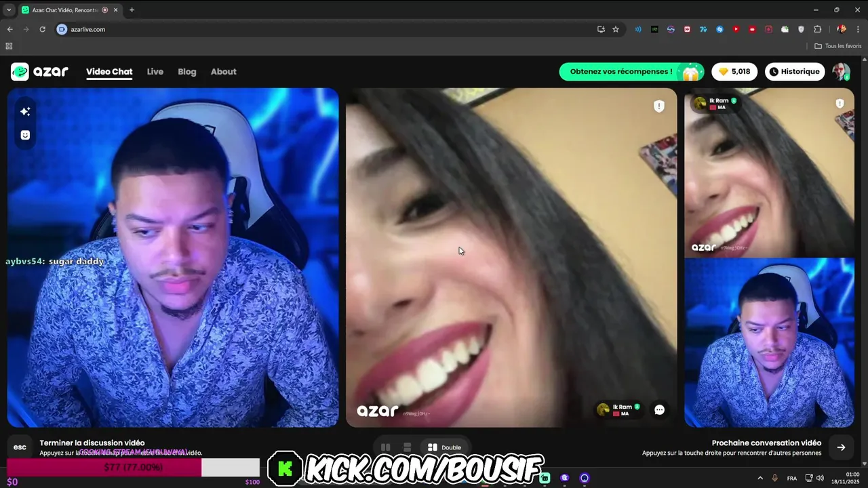Open the black-and-green square extension icon
Screen dimensions: 868x488
pos(654,29)
